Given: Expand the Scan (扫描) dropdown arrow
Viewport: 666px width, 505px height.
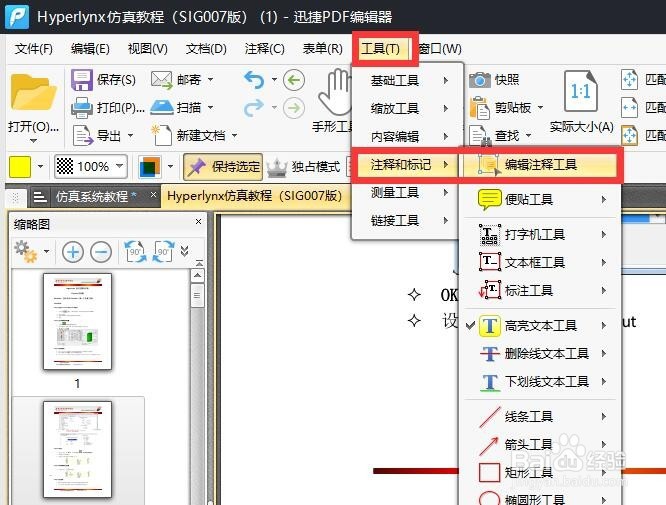Looking at the screenshot, I should pyautogui.click(x=210, y=108).
